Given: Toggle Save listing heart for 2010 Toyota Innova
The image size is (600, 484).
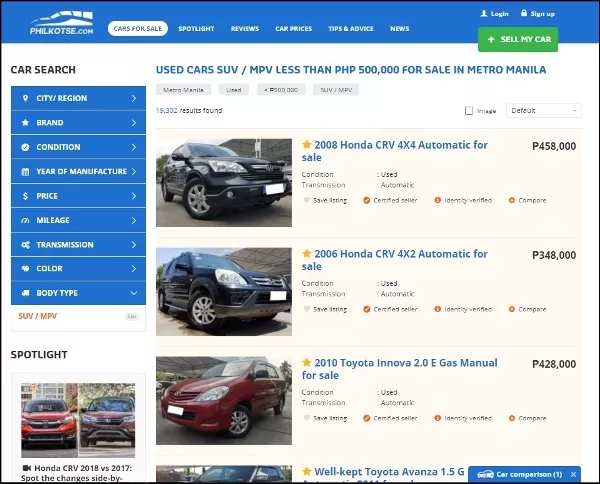Looking at the screenshot, I should click(x=307, y=418).
